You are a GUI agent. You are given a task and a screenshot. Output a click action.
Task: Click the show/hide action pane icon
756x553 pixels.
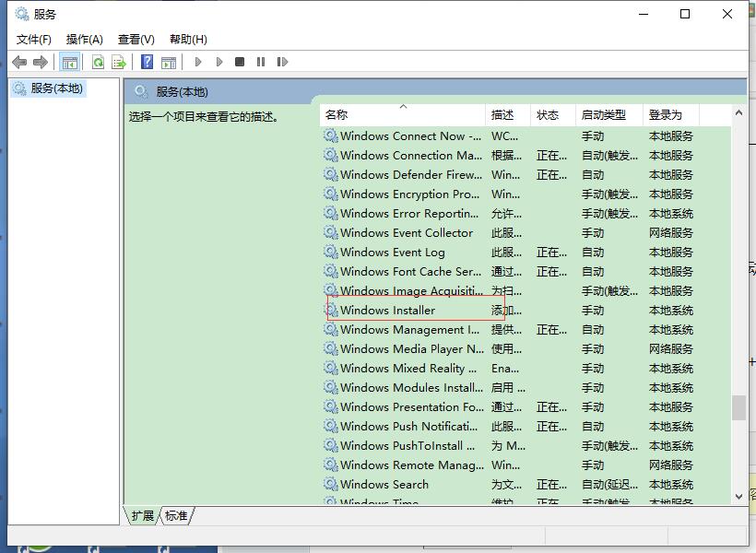(169, 62)
